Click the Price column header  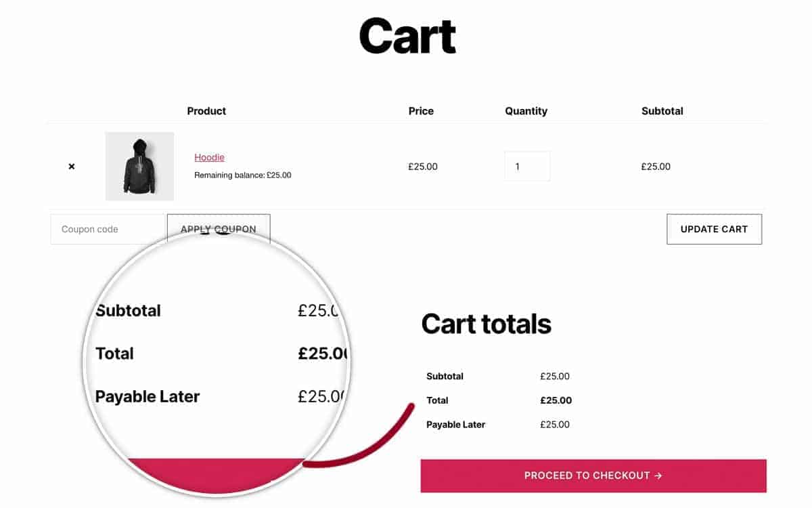(x=421, y=111)
